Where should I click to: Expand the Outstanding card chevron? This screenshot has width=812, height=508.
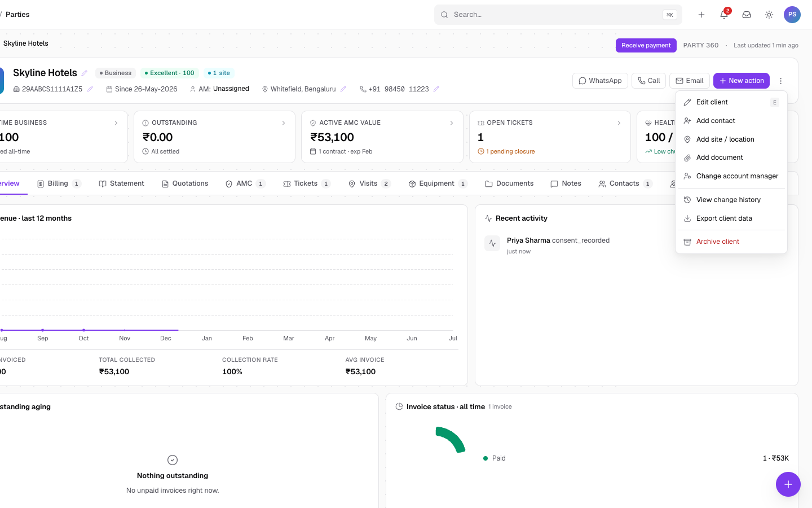pyautogui.click(x=284, y=123)
